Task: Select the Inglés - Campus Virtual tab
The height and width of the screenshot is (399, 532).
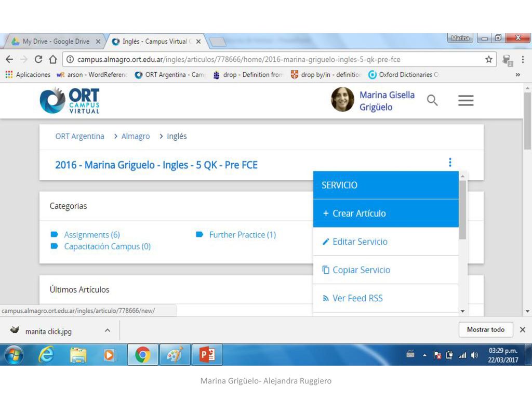Action: coord(156,42)
